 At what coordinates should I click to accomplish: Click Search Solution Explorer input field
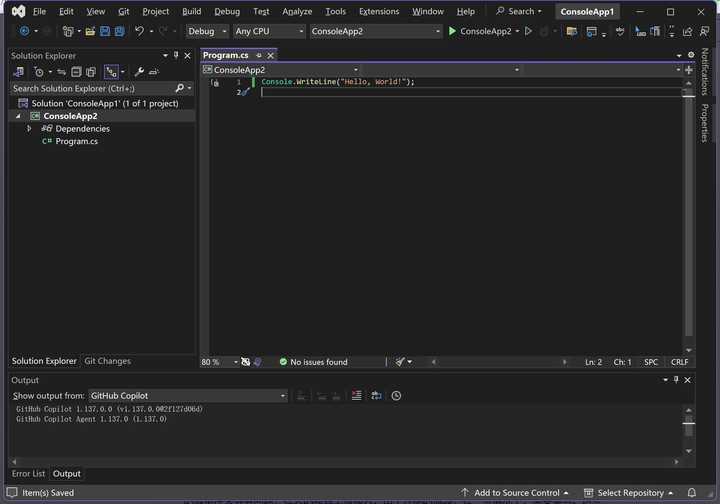click(x=92, y=88)
